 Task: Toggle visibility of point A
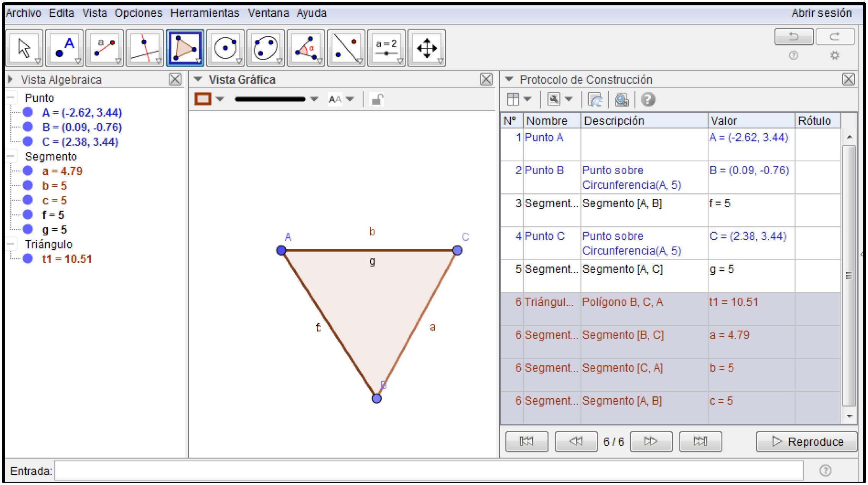(x=28, y=112)
